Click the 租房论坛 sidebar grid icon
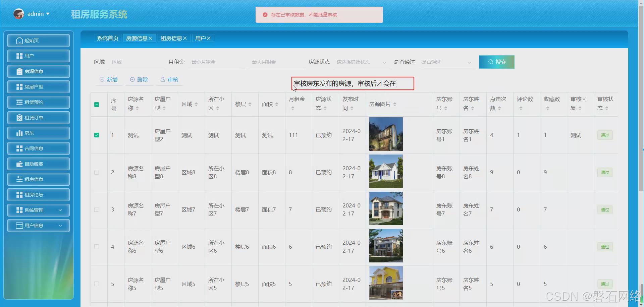Image resolution: width=644 pixels, height=307 pixels. point(19,195)
